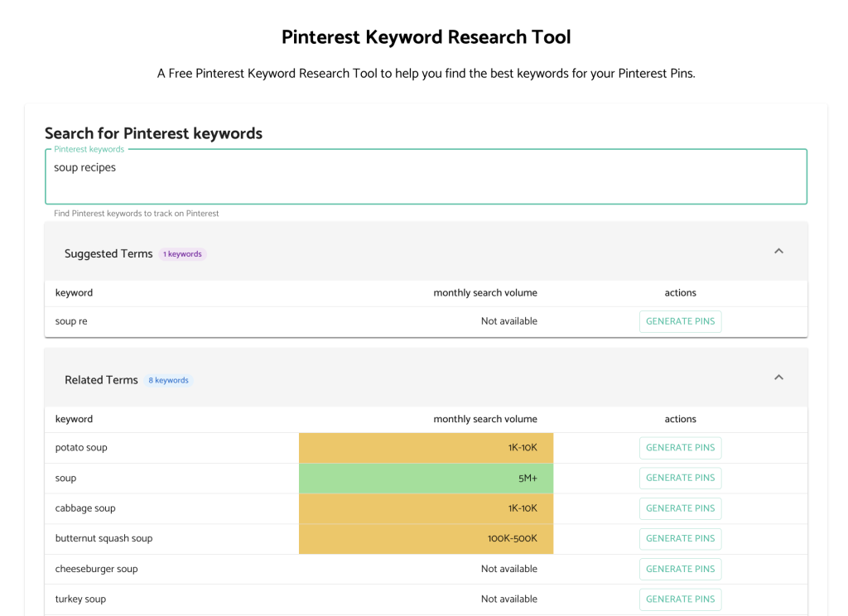Click the 'Search for Pinterest keywords' heading
This screenshot has width=848, height=616.
tap(152, 133)
